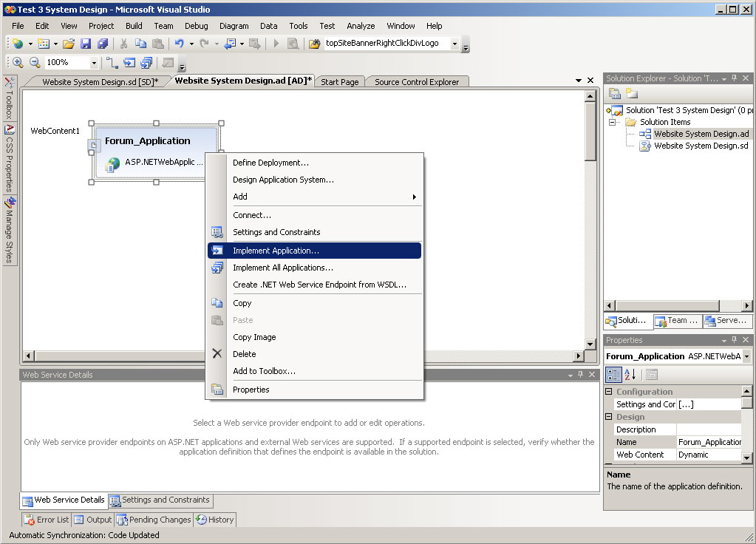Click the Alphabetical sort icon in Properties
The image size is (756, 544).
click(630, 374)
